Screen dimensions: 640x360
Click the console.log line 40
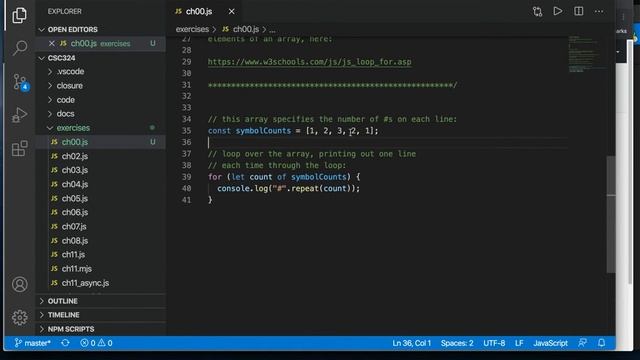coord(289,189)
